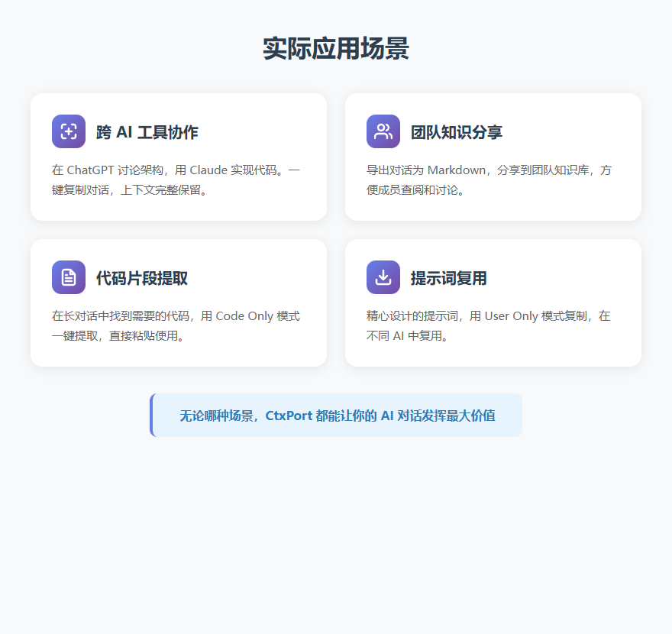Screen dimensions: 672x634
Task: Select the 提示词复用 card title
Action: [449, 278]
